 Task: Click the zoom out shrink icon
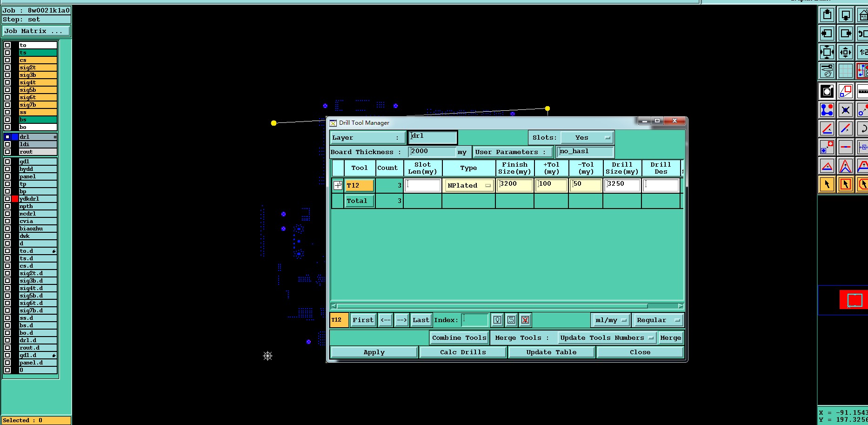pos(846,52)
